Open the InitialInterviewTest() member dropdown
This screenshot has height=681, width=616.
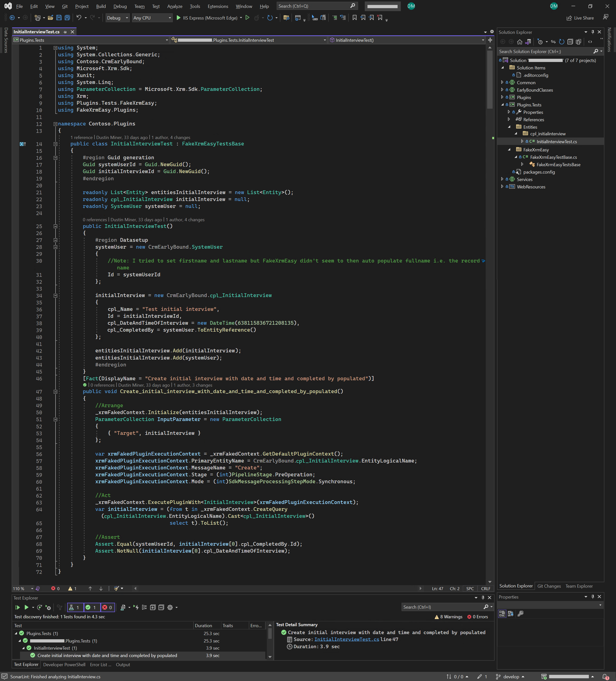coord(407,40)
